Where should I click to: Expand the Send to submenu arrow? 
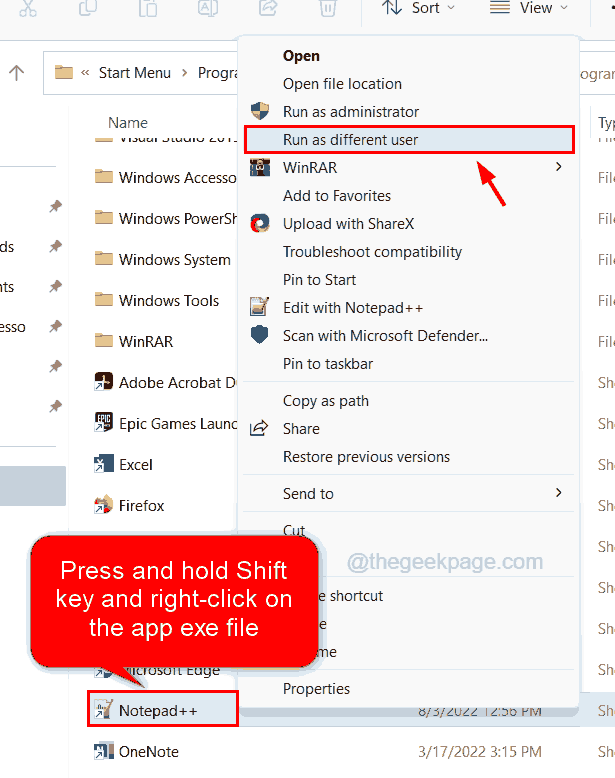pyautogui.click(x=559, y=493)
